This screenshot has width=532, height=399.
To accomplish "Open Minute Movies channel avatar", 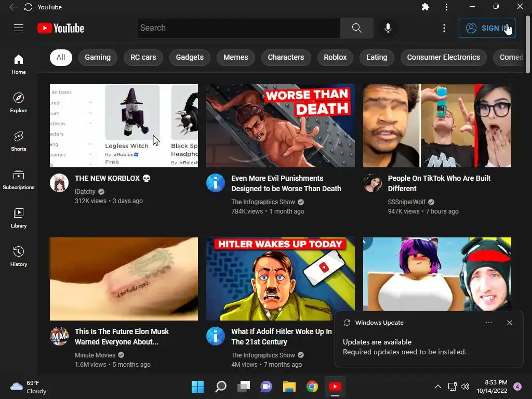I will (x=59, y=336).
